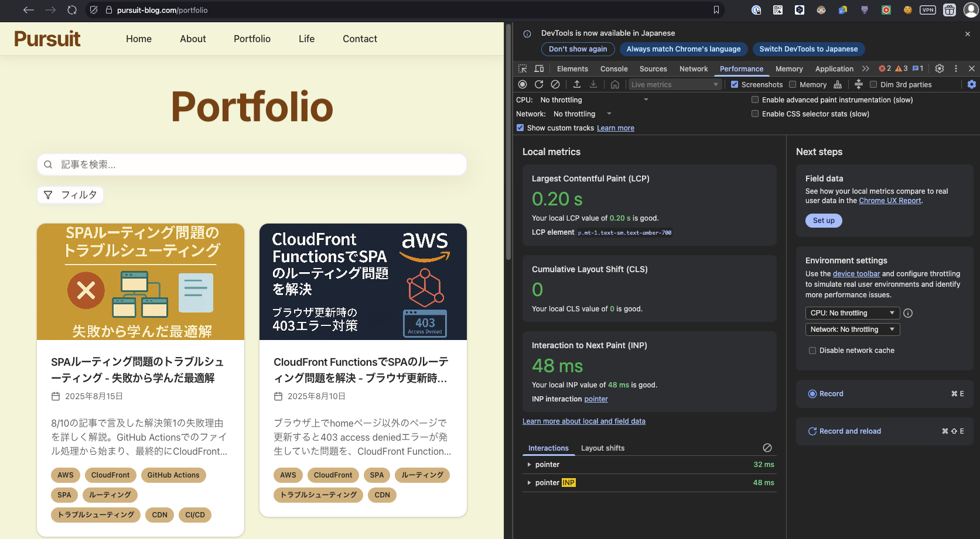Click the Set up field data button
Image resolution: width=980 pixels, height=539 pixels.
coord(824,221)
